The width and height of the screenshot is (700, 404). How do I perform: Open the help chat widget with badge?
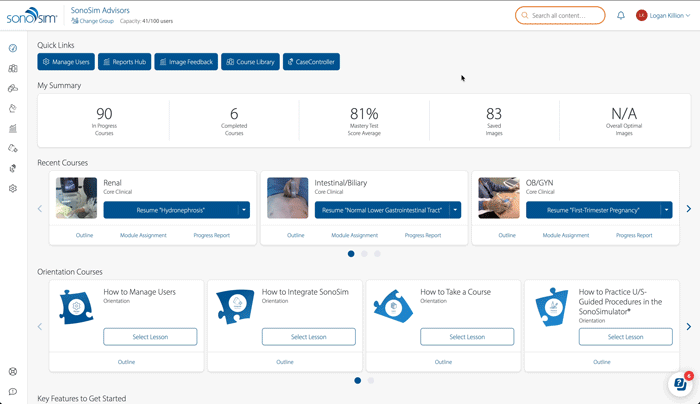(x=680, y=383)
